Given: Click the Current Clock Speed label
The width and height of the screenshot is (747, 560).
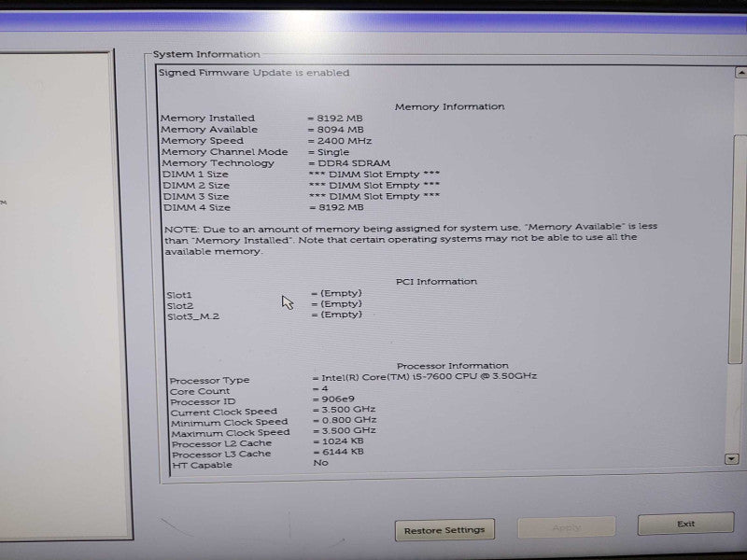Looking at the screenshot, I should 224,412.
